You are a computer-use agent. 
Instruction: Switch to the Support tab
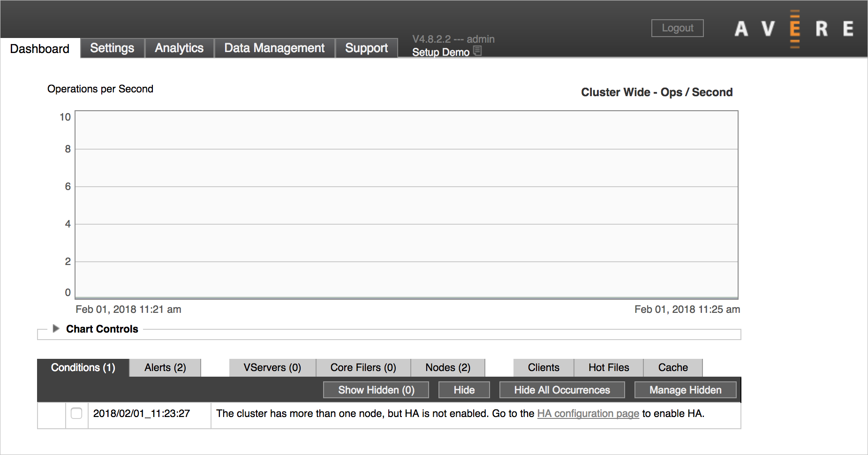(366, 48)
